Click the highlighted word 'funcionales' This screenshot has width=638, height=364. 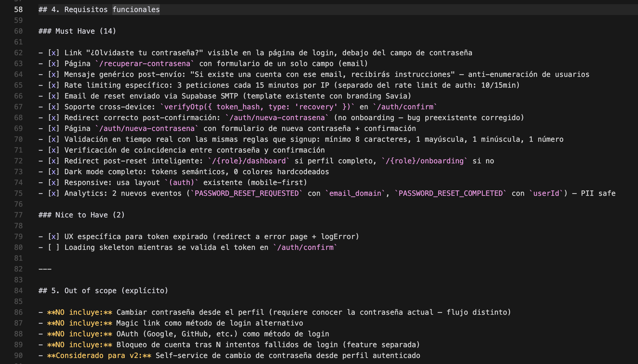pyautogui.click(x=136, y=10)
